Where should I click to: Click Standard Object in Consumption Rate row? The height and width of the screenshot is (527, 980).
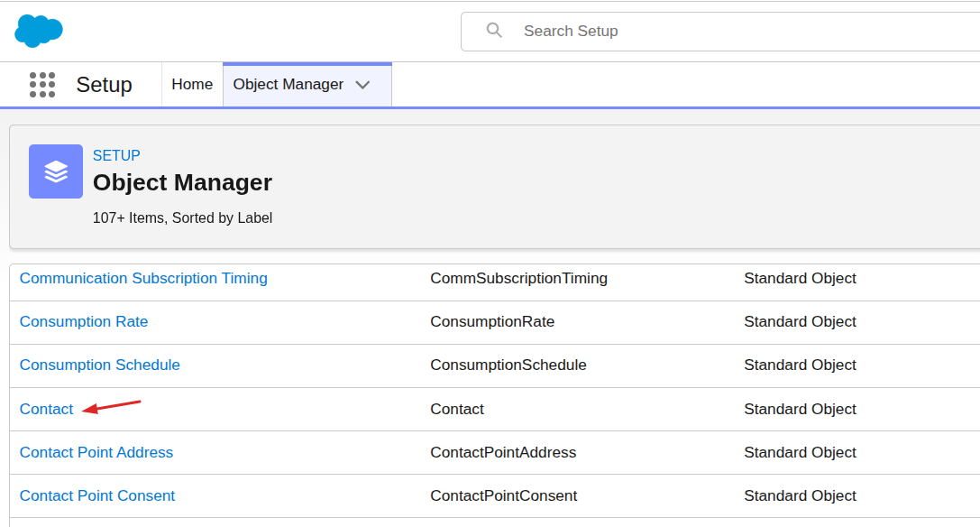coord(800,322)
